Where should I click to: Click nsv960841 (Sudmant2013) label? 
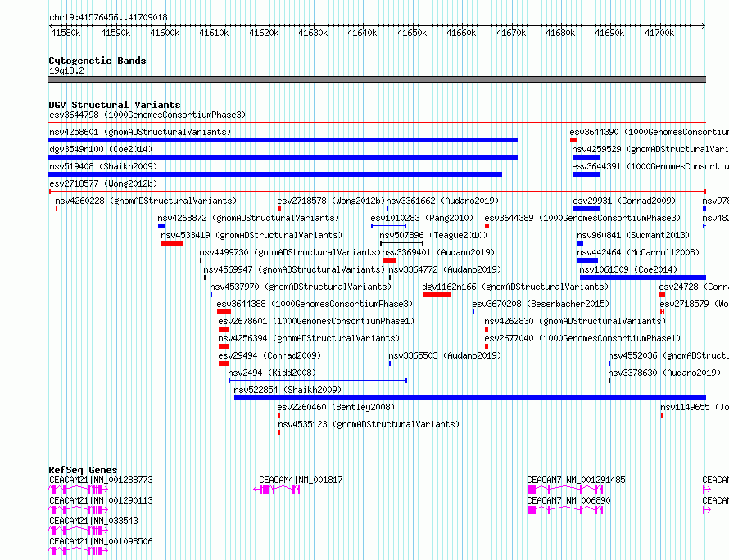click(633, 235)
